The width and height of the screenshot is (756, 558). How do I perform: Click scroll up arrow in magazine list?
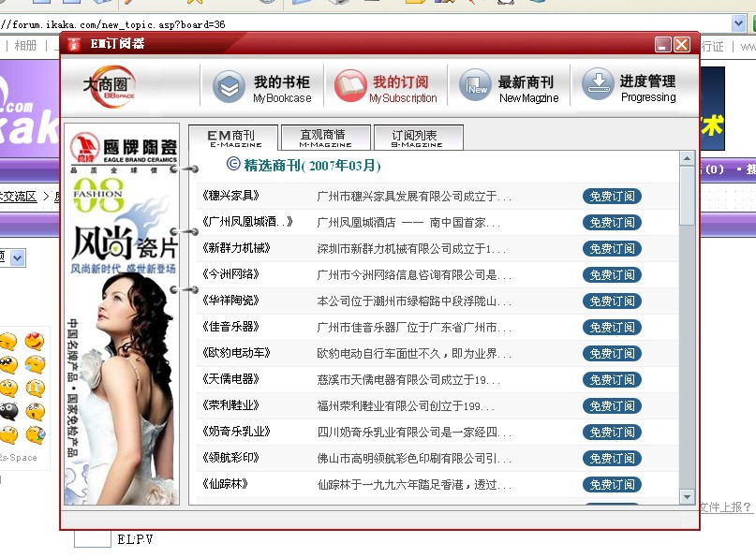click(x=687, y=158)
